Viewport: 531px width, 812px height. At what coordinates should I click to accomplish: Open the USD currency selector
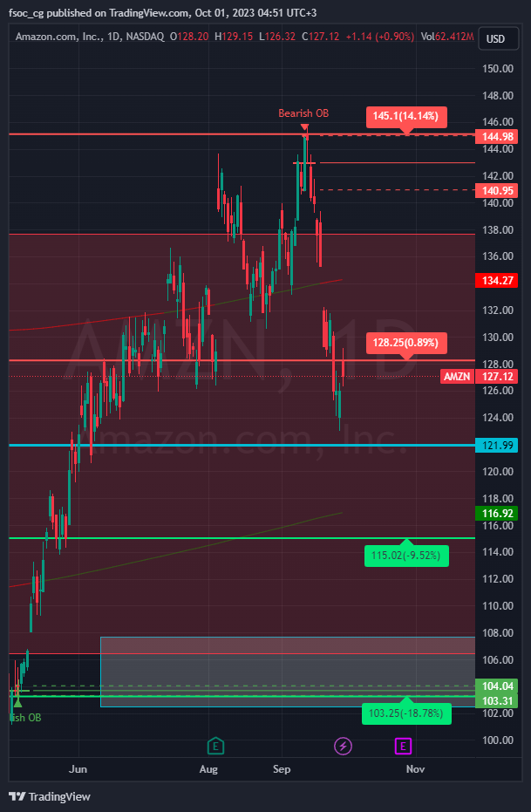pyautogui.click(x=499, y=39)
